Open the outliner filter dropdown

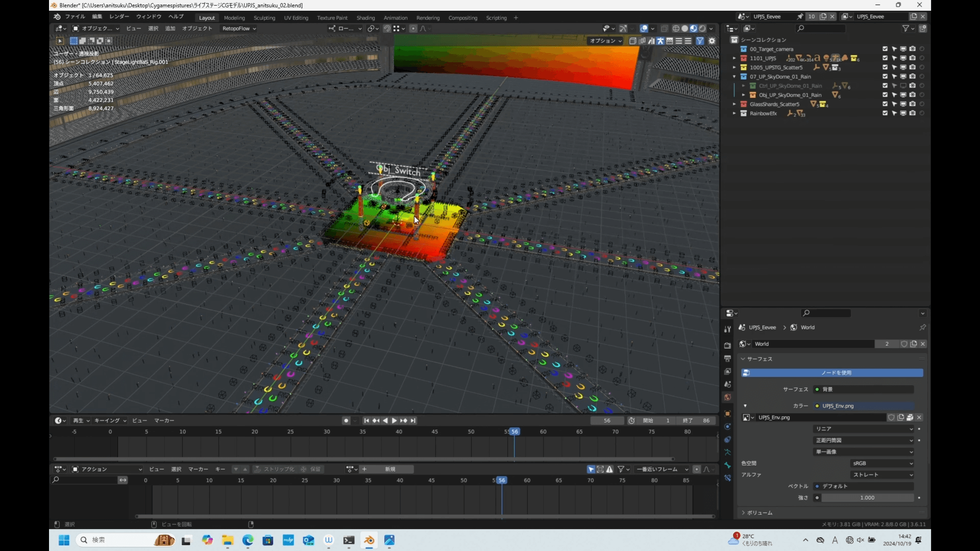[908, 29]
